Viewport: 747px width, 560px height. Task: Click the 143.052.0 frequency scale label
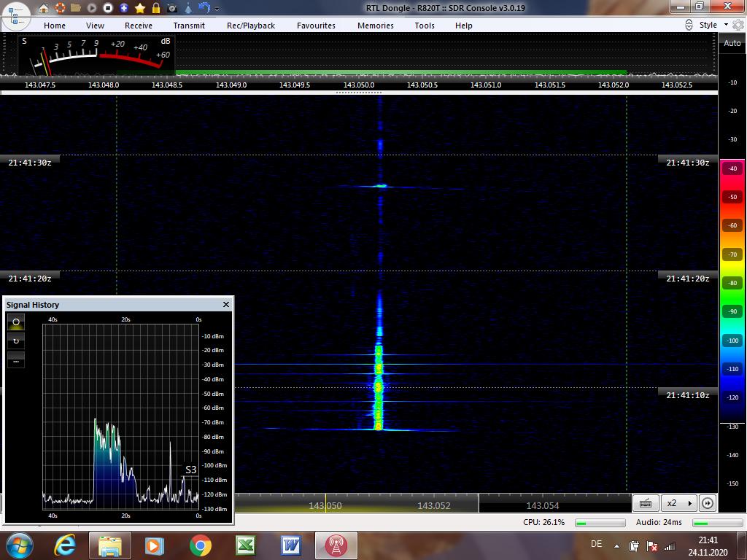tap(614, 85)
